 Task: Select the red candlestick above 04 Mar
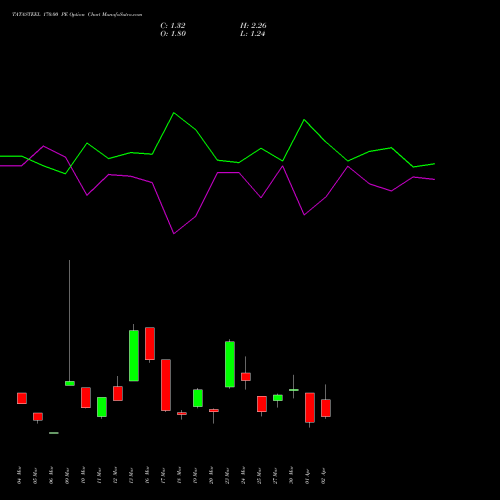(x=22, y=398)
